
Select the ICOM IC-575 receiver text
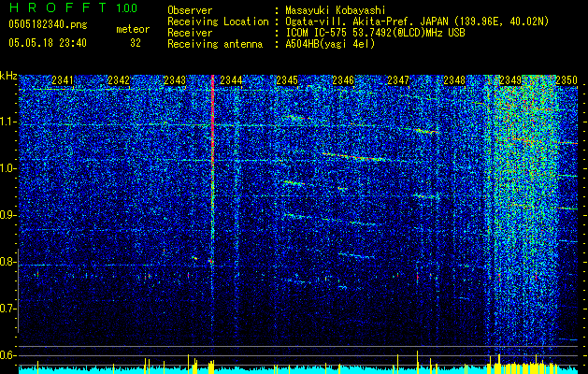375,33
